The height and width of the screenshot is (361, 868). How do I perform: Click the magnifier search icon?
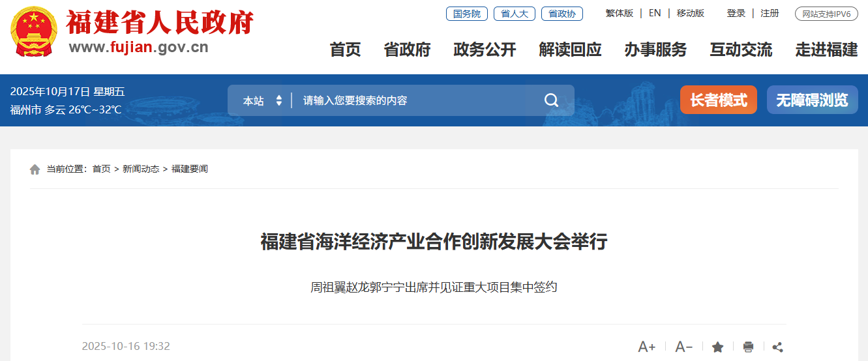tap(551, 100)
